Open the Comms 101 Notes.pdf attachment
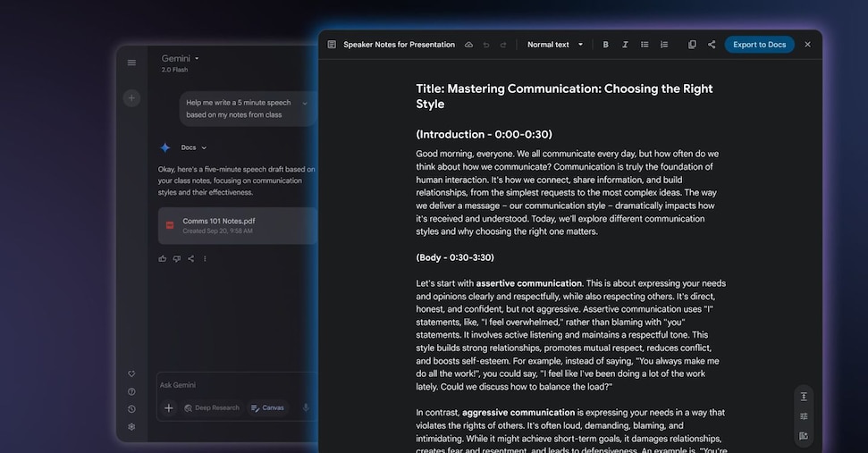The width and height of the screenshot is (868, 453). [238, 226]
